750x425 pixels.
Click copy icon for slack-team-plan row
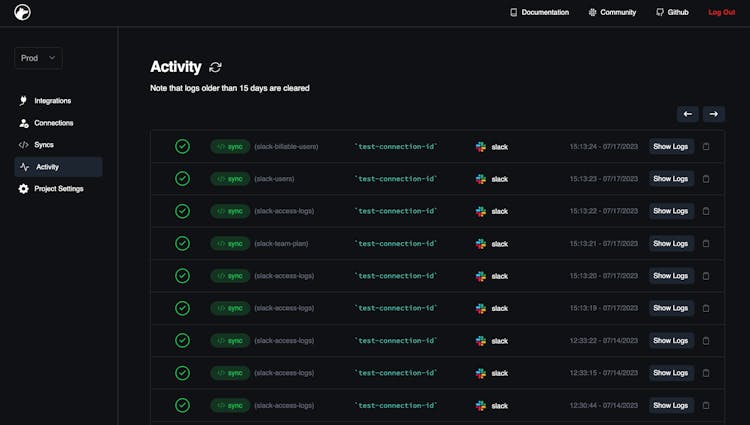coord(706,243)
